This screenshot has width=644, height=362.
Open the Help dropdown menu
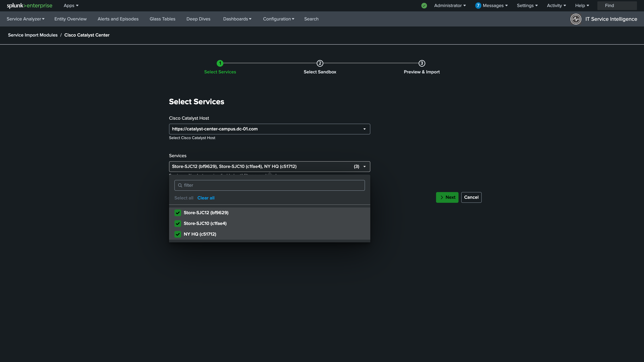coord(582,6)
